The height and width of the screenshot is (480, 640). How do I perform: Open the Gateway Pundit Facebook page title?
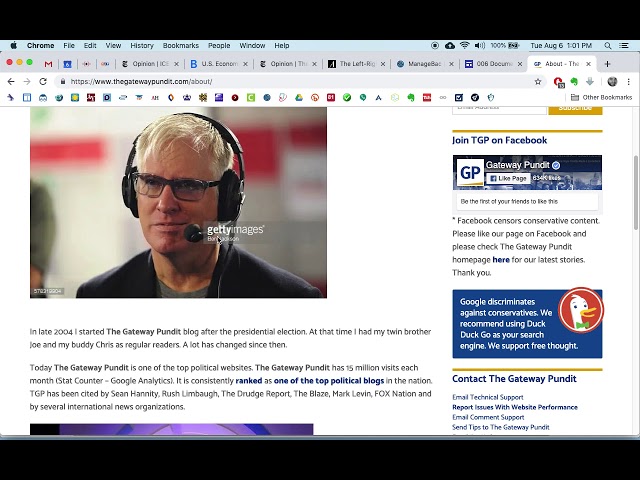click(x=518, y=165)
